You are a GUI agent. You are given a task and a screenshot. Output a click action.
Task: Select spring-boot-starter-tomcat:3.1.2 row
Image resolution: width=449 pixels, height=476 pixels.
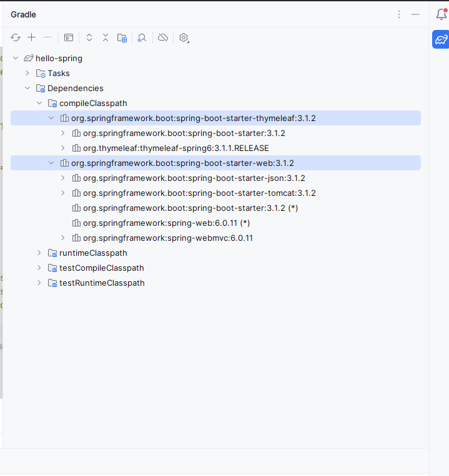click(x=215, y=193)
